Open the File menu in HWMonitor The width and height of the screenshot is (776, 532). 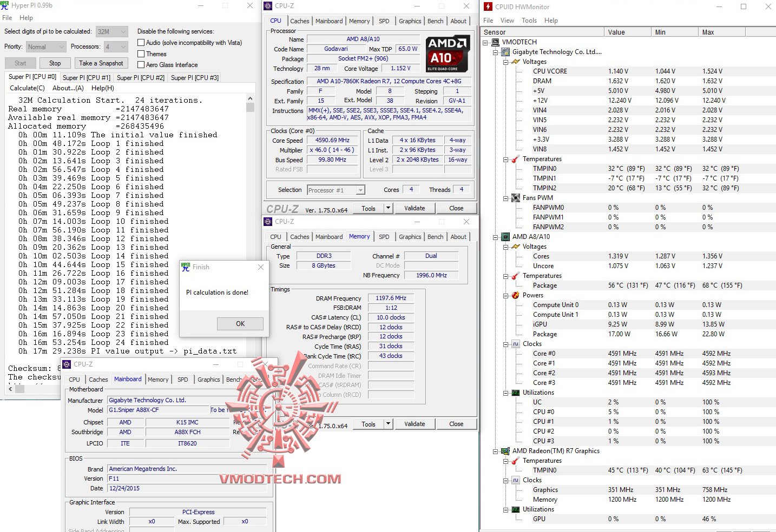coord(488,21)
